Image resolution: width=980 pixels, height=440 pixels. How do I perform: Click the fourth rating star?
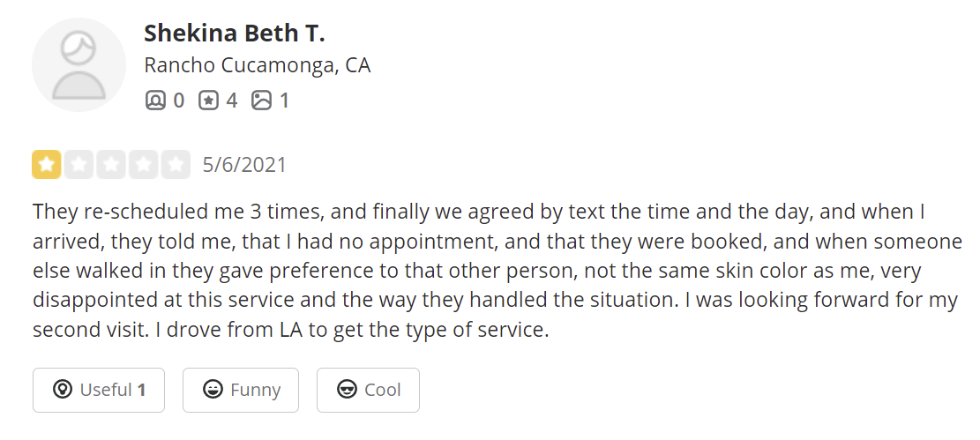143,165
